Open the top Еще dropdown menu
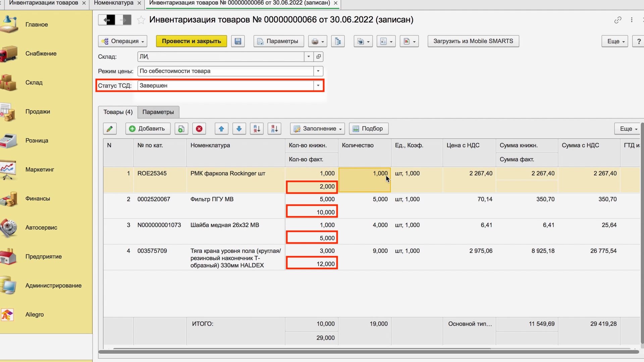Image resolution: width=644 pixels, height=362 pixels. [x=614, y=41]
